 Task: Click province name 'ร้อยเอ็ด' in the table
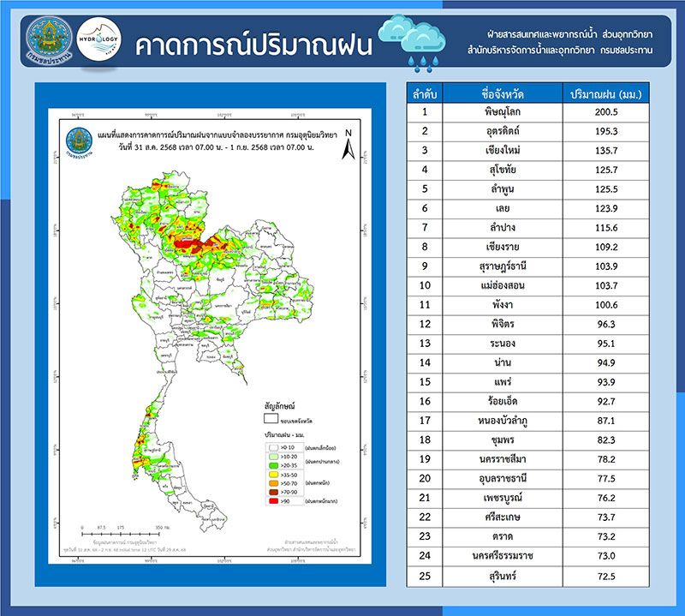503,401
